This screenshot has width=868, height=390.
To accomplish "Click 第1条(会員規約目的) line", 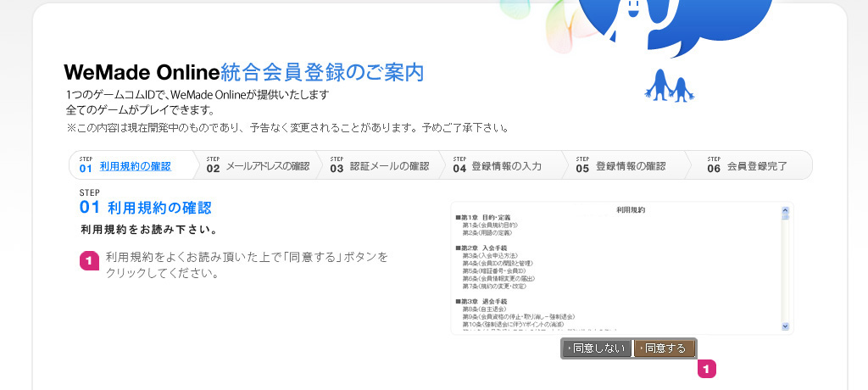I will point(490,225).
